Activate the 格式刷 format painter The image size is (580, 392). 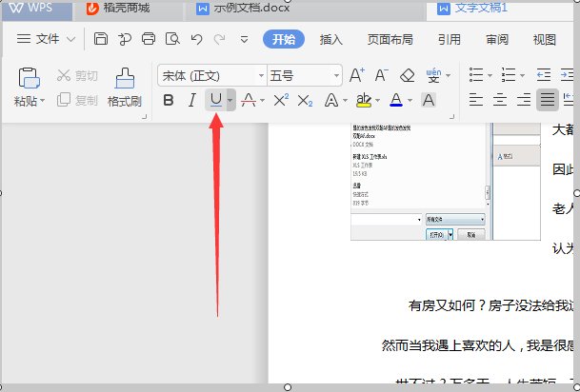coord(125,88)
